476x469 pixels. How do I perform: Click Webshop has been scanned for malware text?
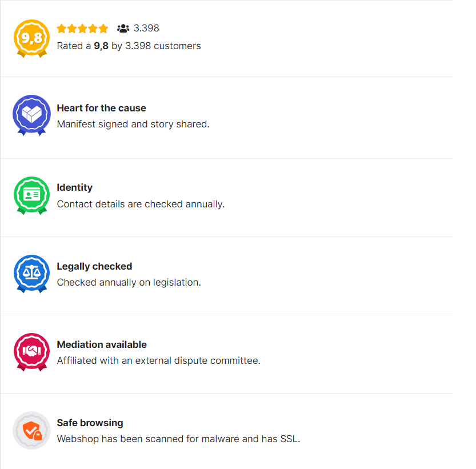(x=178, y=439)
